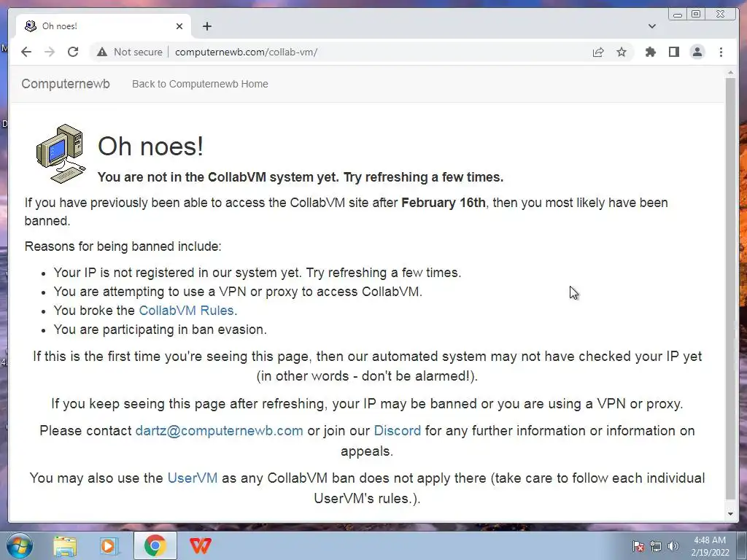Click the network tray icon
Screen dimensions: 747x560
coord(656,546)
